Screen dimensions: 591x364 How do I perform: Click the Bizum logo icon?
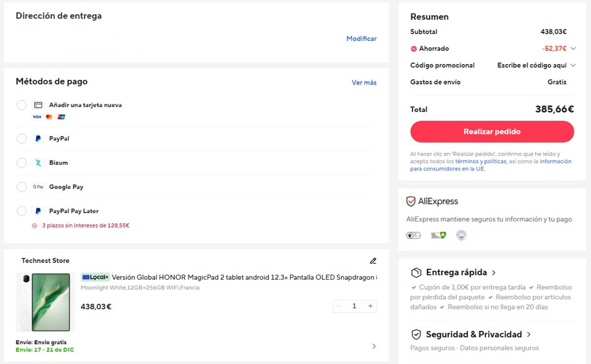[x=38, y=163]
